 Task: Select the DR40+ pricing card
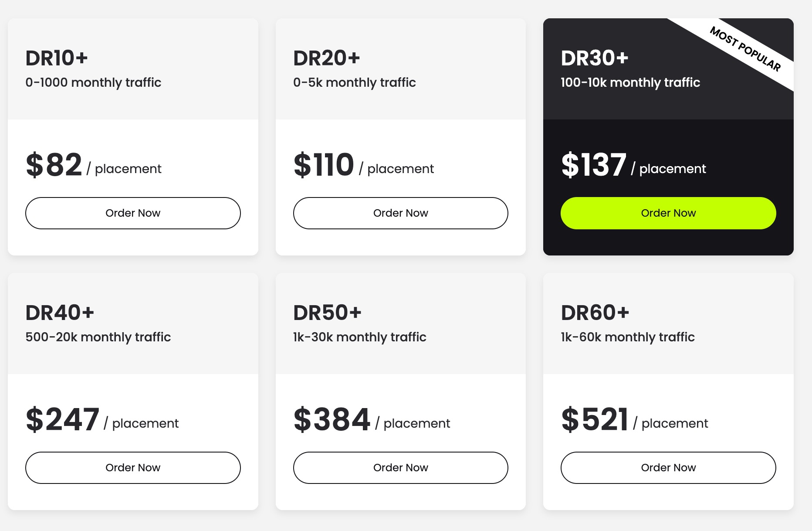[133, 390]
